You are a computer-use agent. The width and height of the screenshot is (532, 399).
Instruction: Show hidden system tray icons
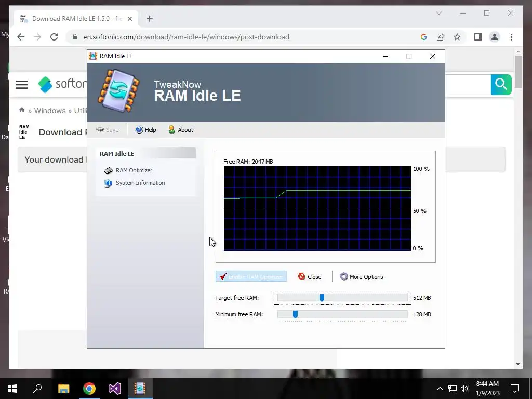pyautogui.click(x=440, y=389)
